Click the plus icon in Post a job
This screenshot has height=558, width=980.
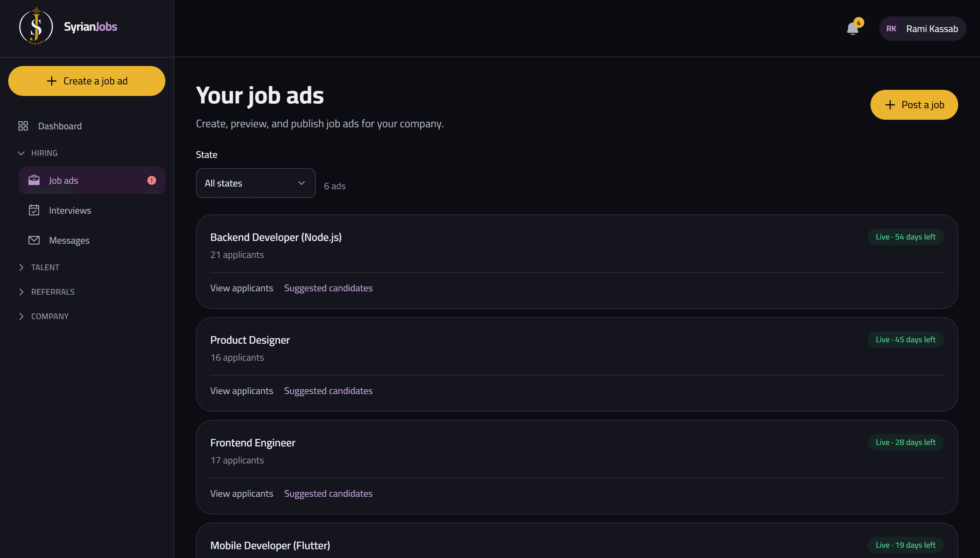[x=890, y=105]
